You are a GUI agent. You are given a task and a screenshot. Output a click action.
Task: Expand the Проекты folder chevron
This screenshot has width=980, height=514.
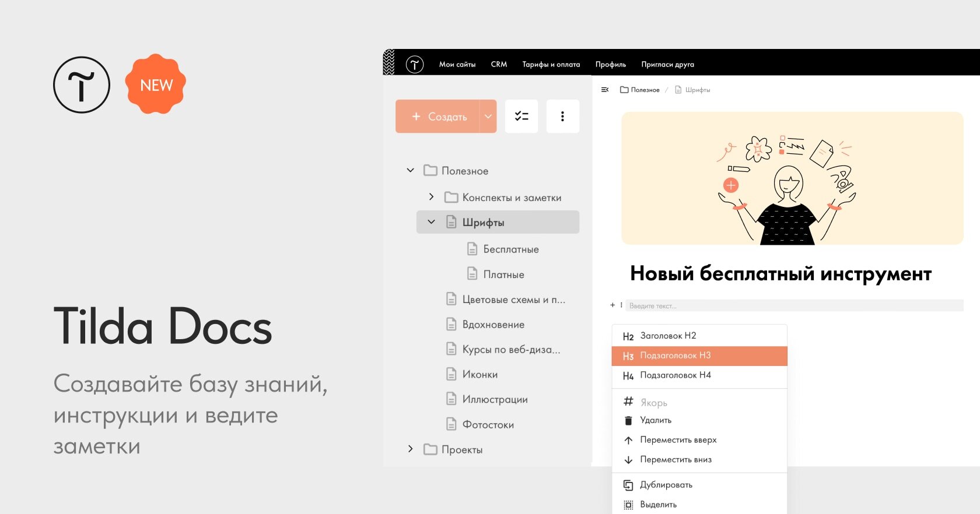(x=410, y=449)
